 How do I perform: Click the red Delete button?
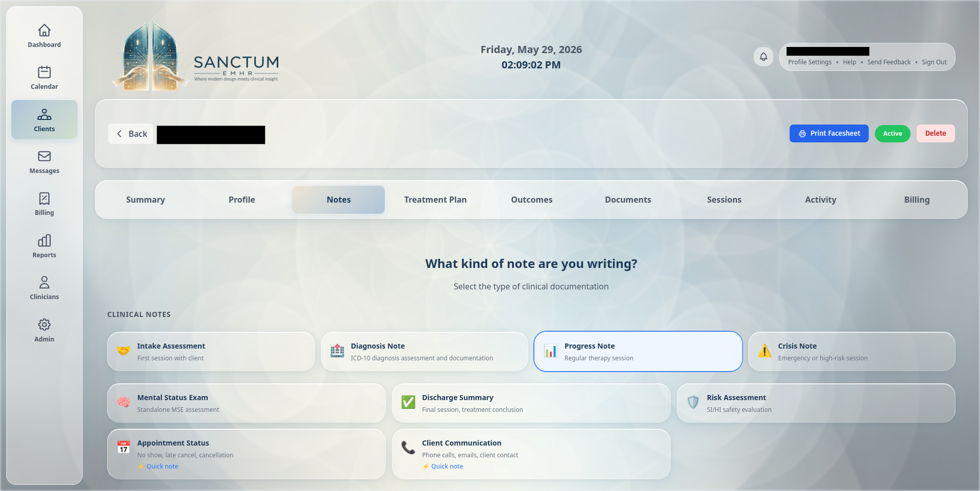click(936, 134)
